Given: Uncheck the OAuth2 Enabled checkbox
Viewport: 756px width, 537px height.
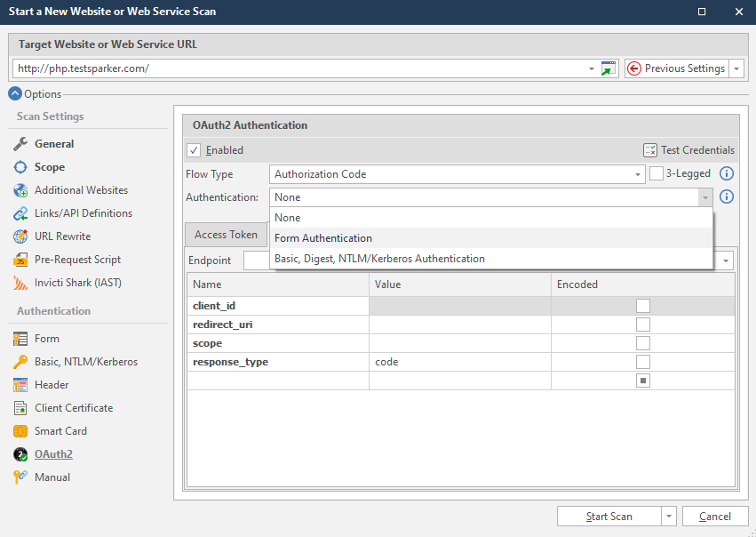Looking at the screenshot, I should pos(195,150).
